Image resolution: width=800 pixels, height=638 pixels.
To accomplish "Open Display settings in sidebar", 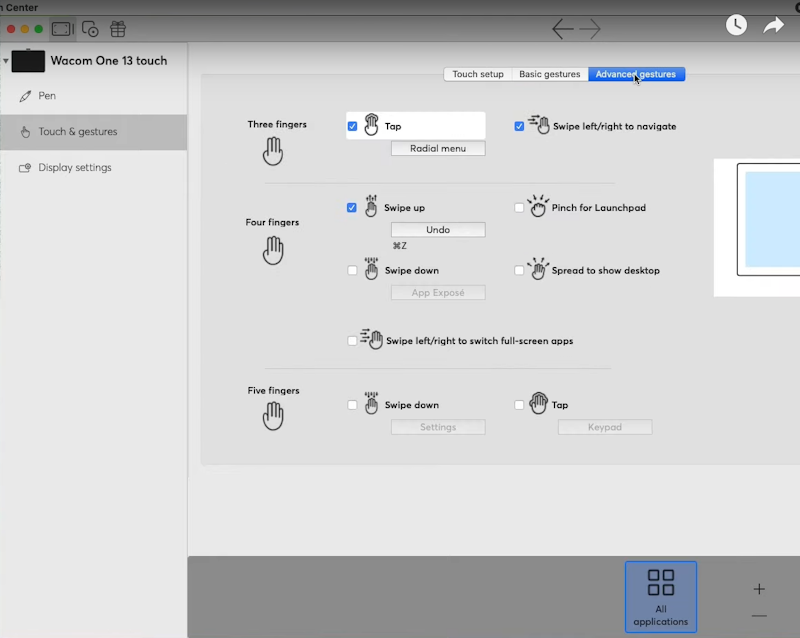I will click(94, 167).
